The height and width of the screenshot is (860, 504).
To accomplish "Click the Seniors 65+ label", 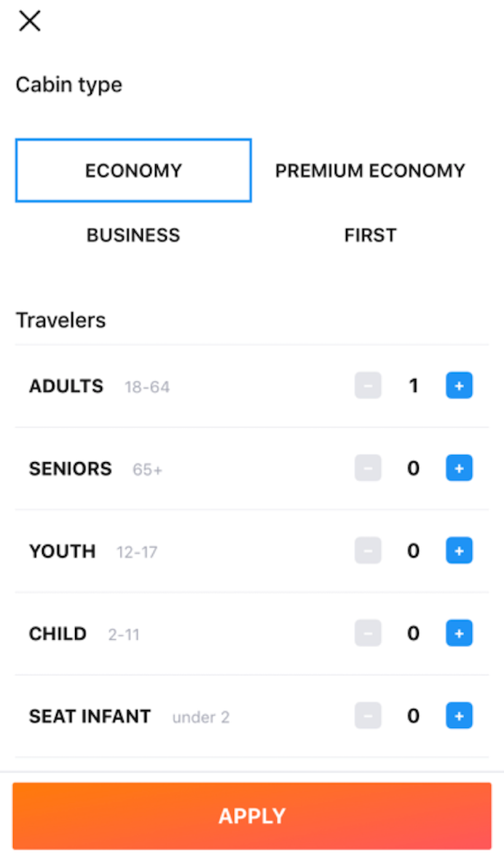I will pyautogui.click(x=71, y=468).
